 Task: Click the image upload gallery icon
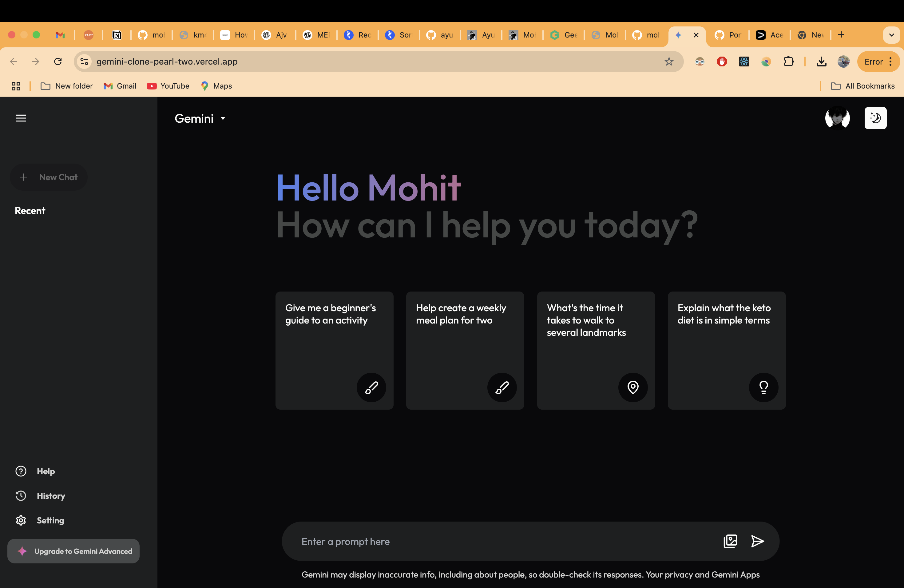point(730,541)
